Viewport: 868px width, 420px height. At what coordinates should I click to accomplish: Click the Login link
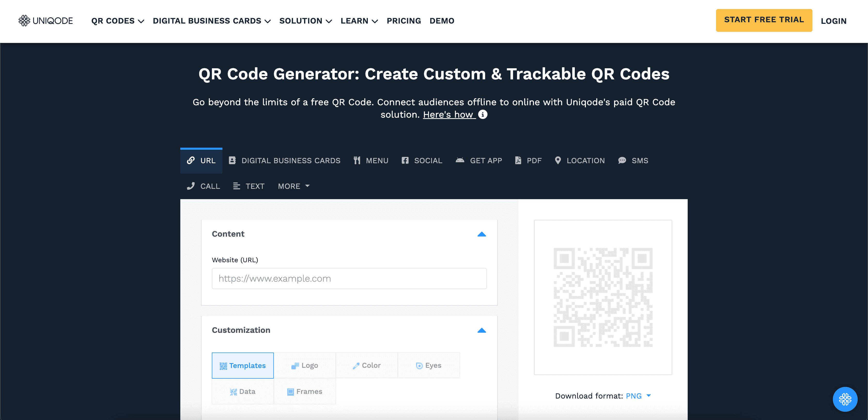[x=833, y=21]
